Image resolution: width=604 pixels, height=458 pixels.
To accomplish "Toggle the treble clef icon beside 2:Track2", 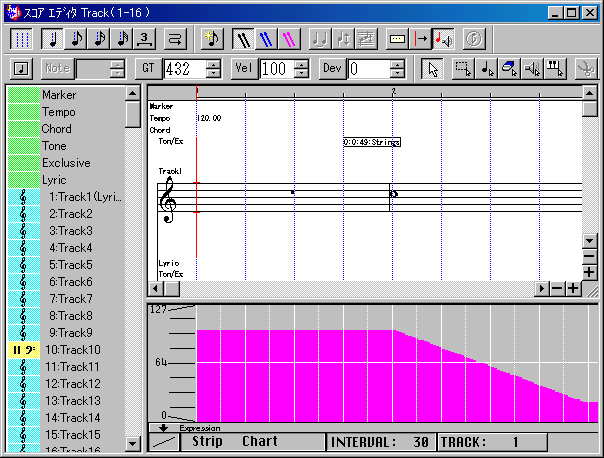I will pos(23,214).
